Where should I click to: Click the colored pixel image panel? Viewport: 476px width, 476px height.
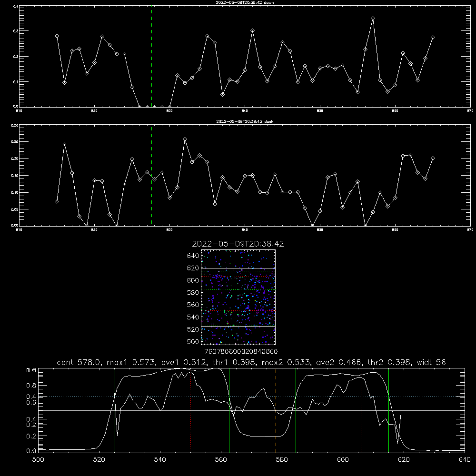(x=238, y=297)
